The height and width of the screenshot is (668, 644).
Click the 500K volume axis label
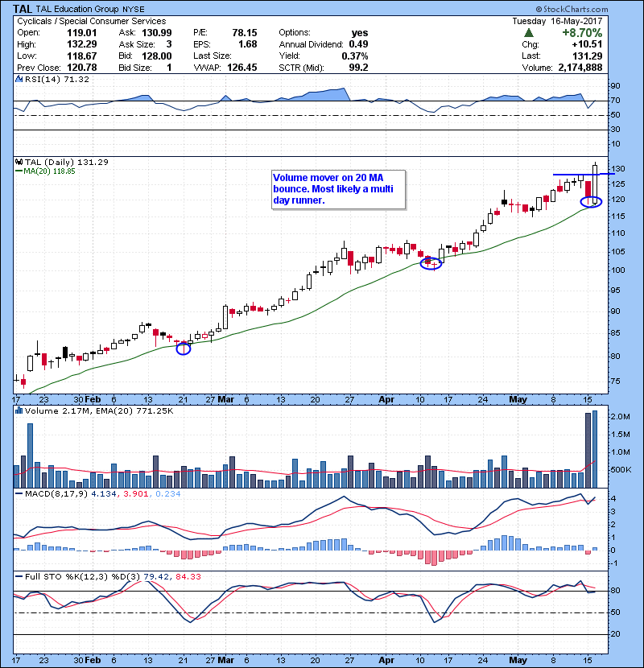621,469
